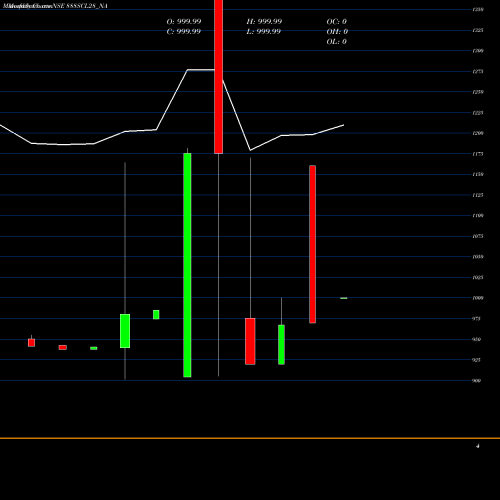Click the 'OL: 0' value
500x500 pixels.
[337, 41]
